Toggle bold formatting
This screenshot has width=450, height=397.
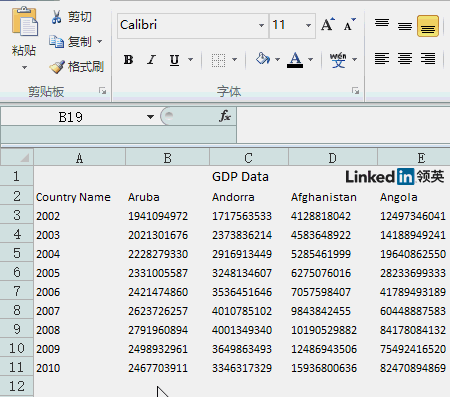pos(129,60)
